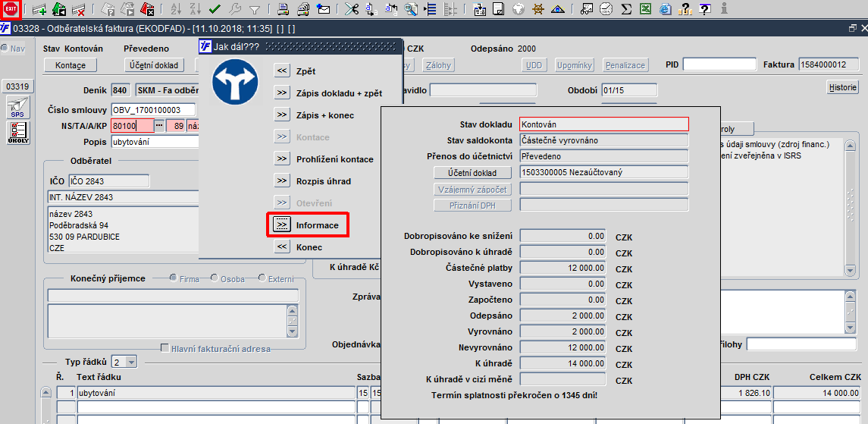Click scrollbar of notes list at right
The height and width of the screenshot is (424, 868).
pyautogui.click(x=851, y=207)
